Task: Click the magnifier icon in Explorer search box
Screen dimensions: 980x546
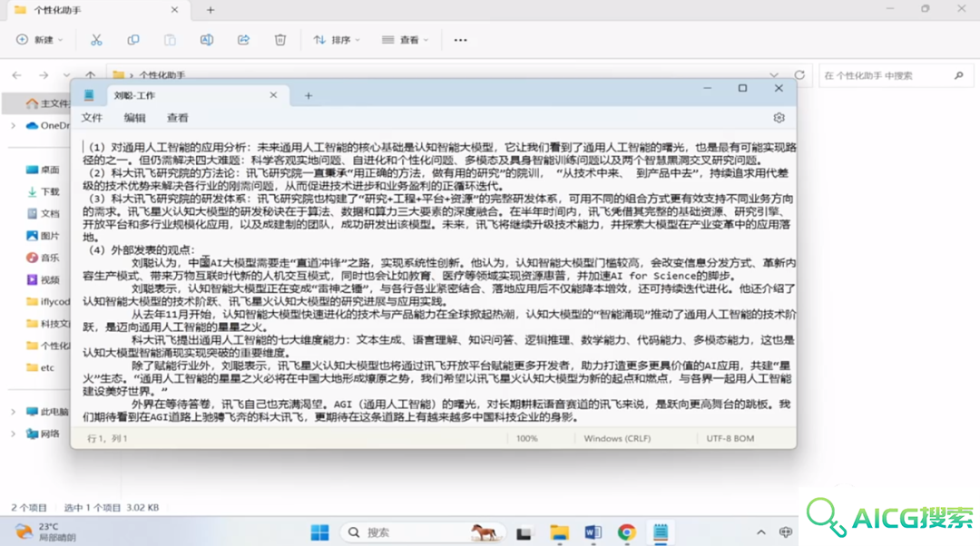Action: (x=959, y=75)
